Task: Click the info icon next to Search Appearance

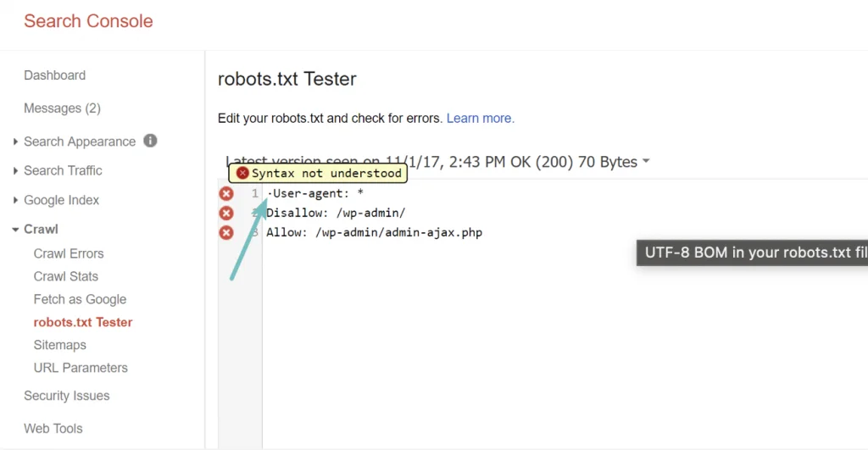Action: [x=150, y=141]
